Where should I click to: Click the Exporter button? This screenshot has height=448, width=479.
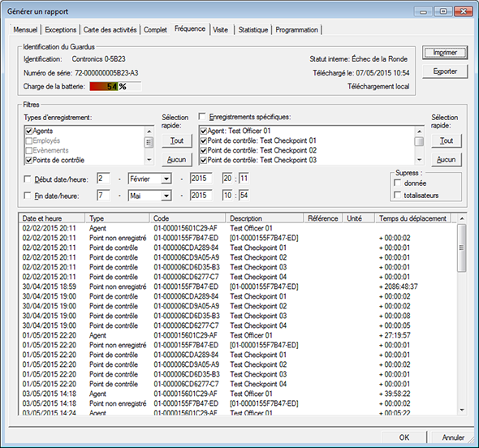click(x=445, y=71)
